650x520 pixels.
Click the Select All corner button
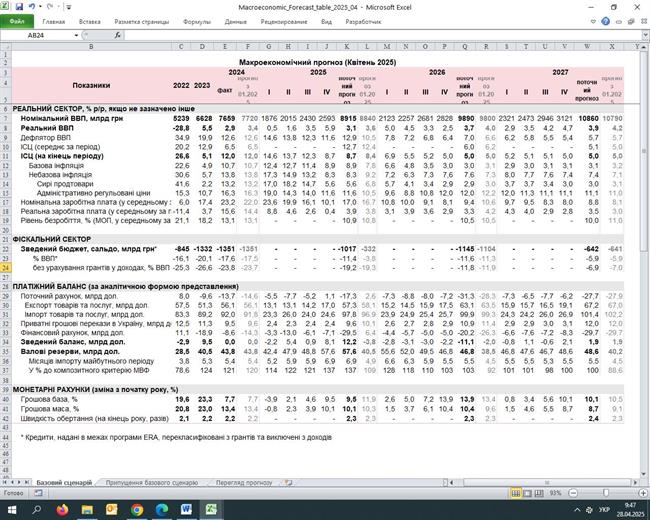pyautogui.click(x=6, y=46)
